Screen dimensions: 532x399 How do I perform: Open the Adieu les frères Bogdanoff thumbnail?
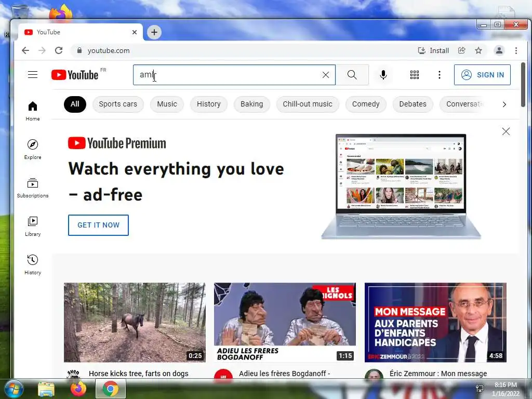[285, 322]
